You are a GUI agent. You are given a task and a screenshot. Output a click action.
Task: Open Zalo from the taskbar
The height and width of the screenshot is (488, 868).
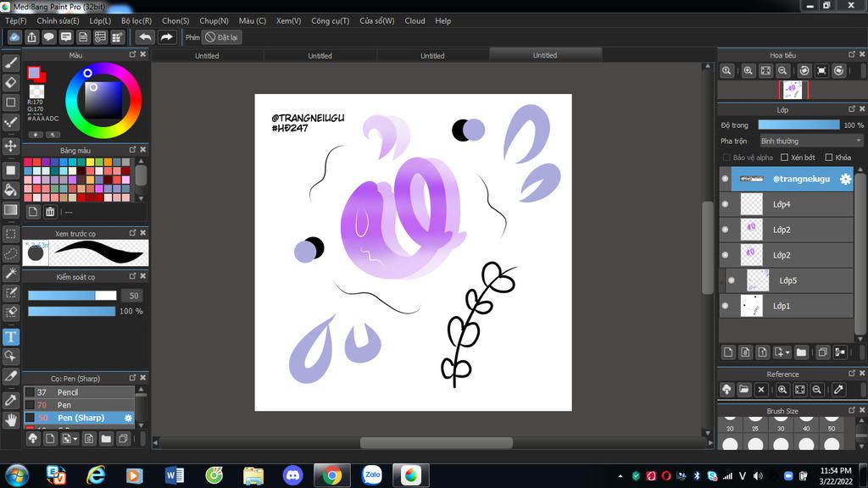372,475
